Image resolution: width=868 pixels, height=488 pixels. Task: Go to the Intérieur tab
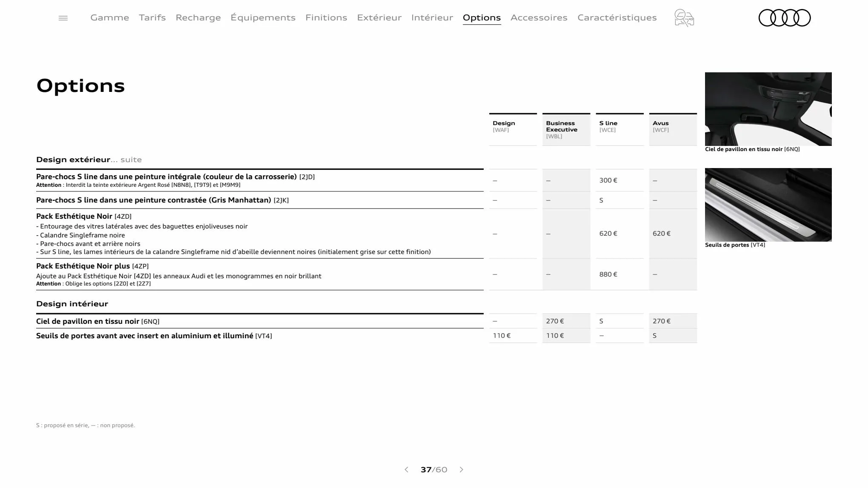coord(432,17)
